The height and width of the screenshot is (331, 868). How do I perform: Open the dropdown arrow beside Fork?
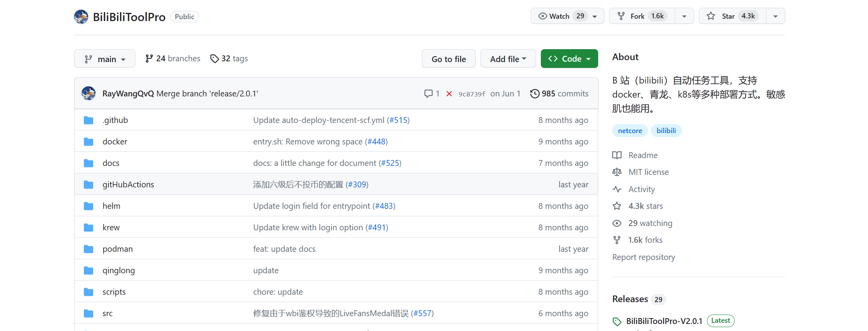[x=684, y=16]
